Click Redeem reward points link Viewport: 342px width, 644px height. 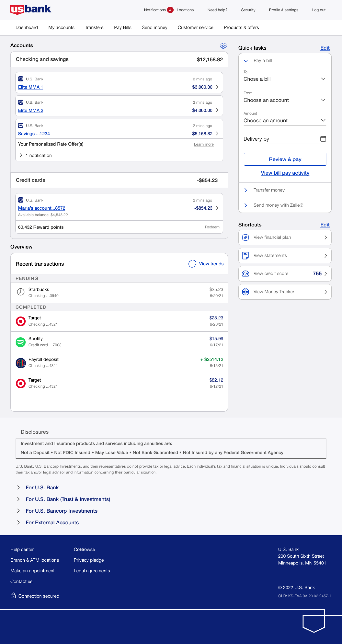pyautogui.click(x=212, y=227)
